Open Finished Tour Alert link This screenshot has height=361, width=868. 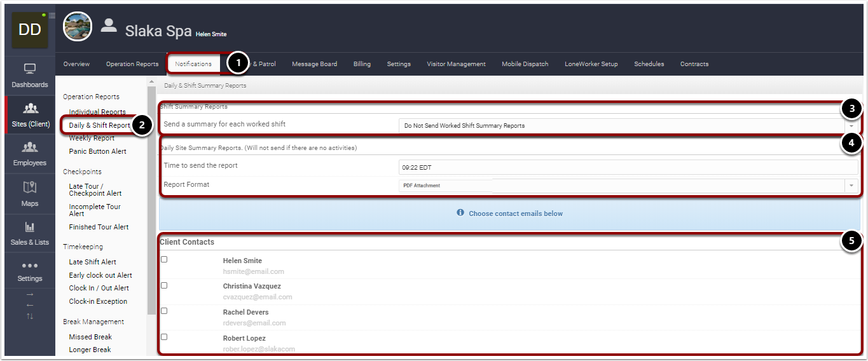[99, 227]
